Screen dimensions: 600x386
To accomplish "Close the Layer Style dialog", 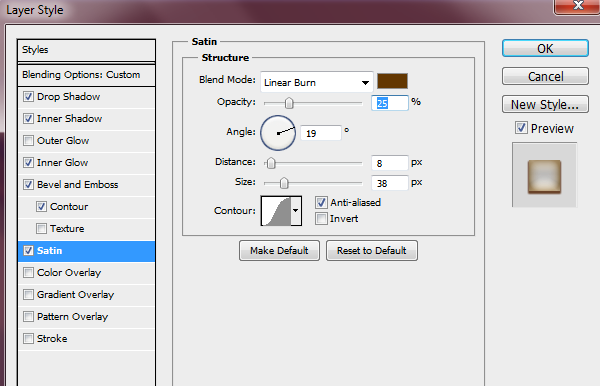I will (577, 6).
